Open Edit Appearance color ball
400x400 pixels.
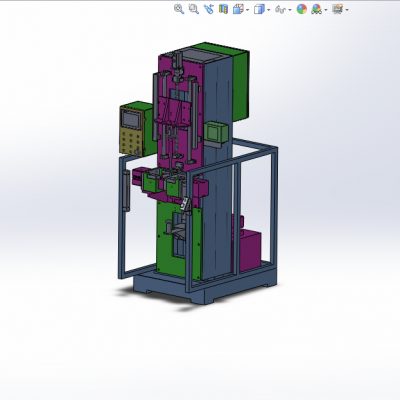pyautogui.click(x=302, y=9)
